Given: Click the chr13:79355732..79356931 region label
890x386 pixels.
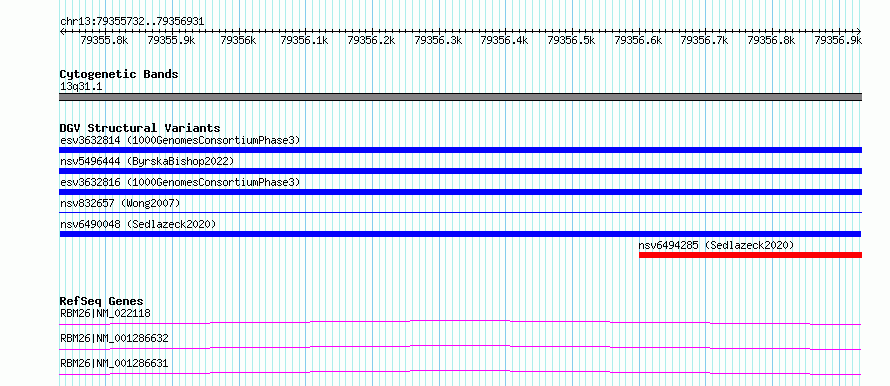Looking at the screenshot, I should click(x=132, y=22).
